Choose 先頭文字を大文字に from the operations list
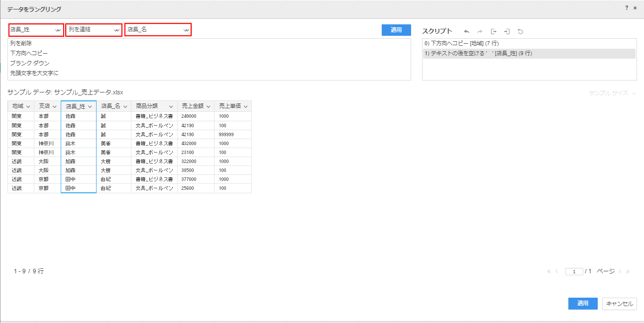Image resolution: width=644 pixels, height=323 pixels. click(209, 73)
